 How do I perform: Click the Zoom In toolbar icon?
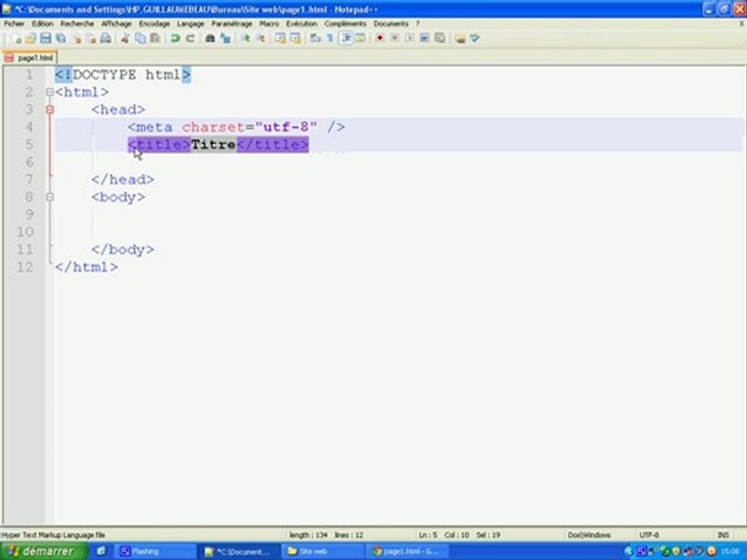[x=245, y=39]
